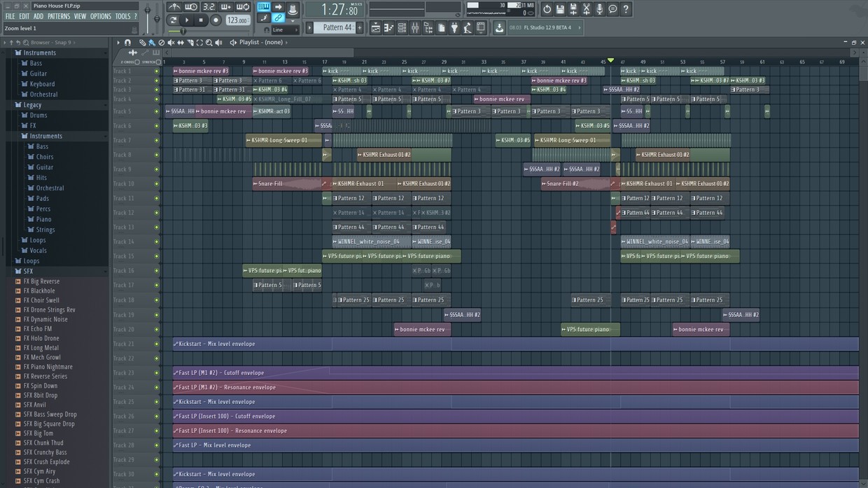The image size is (868, 488).
Task: Open the Mixer panel
Action: coord(415,27)
